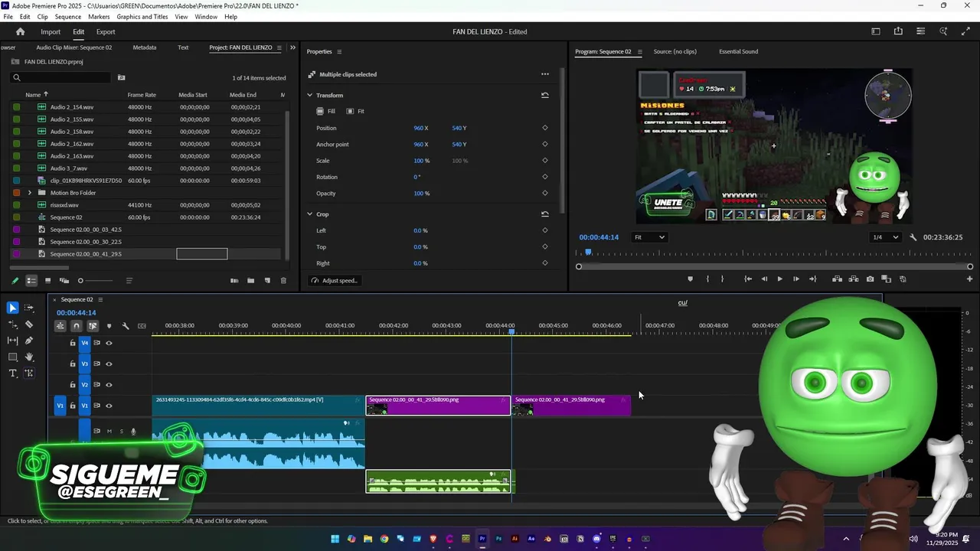Click the Adjust speed button
980x551 pixels.
point(335,281)
